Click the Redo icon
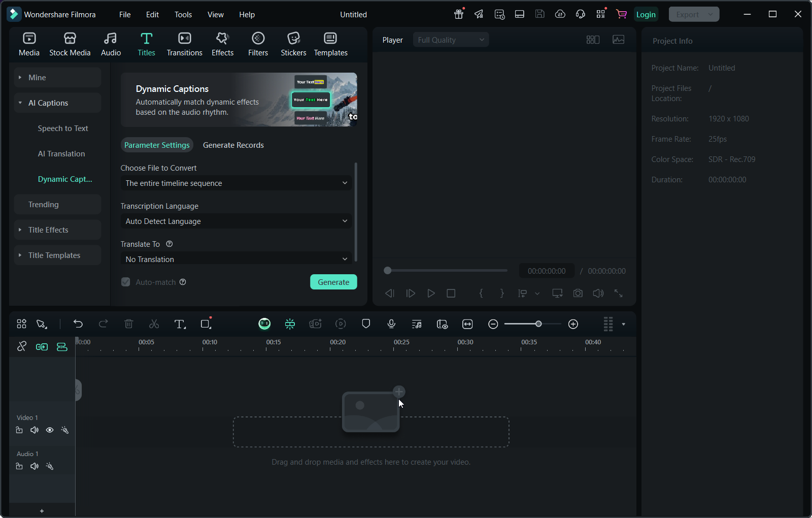 [x=103, y=324]
